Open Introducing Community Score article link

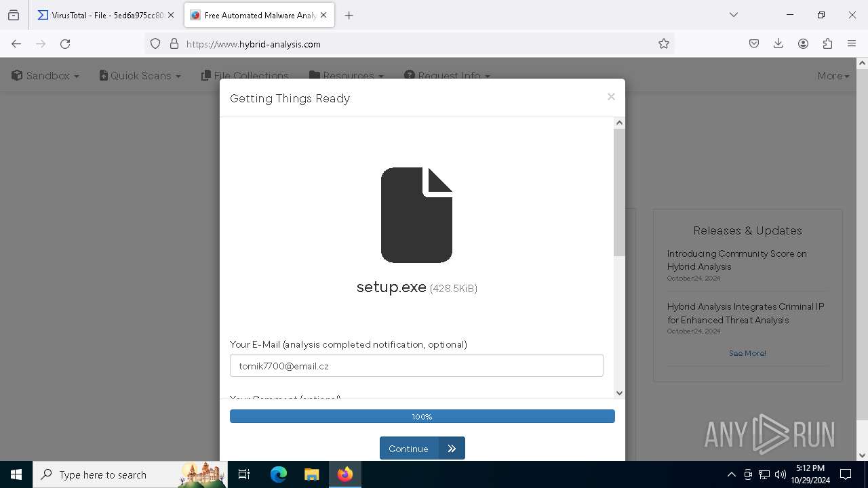(736, 260)
